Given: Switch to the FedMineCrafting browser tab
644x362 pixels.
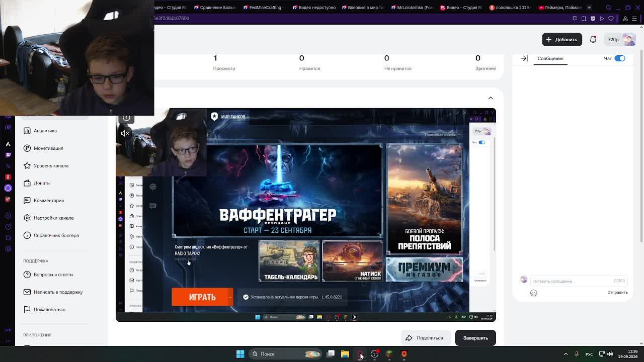Looking at the screenshot, I should pyautogui.click(x=263, y=8).
